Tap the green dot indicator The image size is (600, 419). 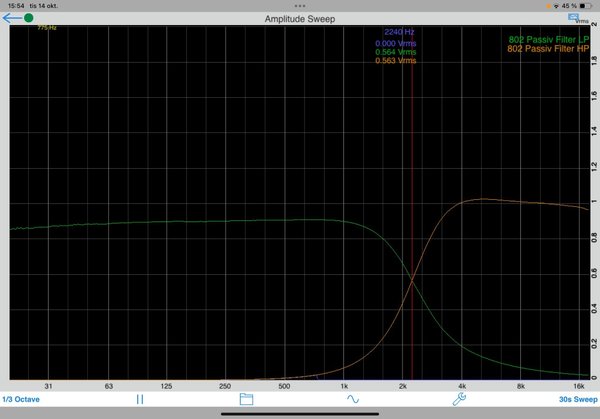click(x=28, y=18)
